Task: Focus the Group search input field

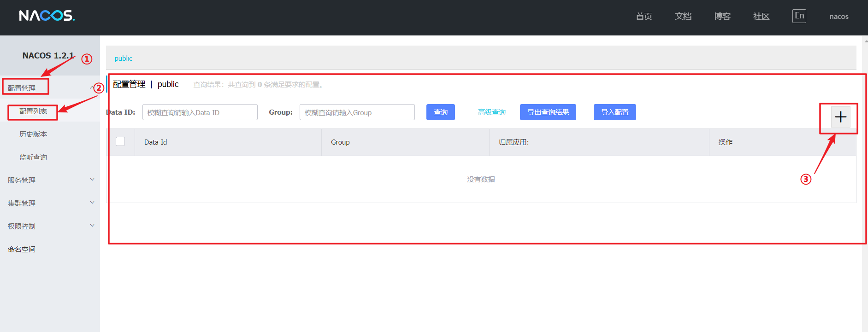Action: click(x=357, y=112)
